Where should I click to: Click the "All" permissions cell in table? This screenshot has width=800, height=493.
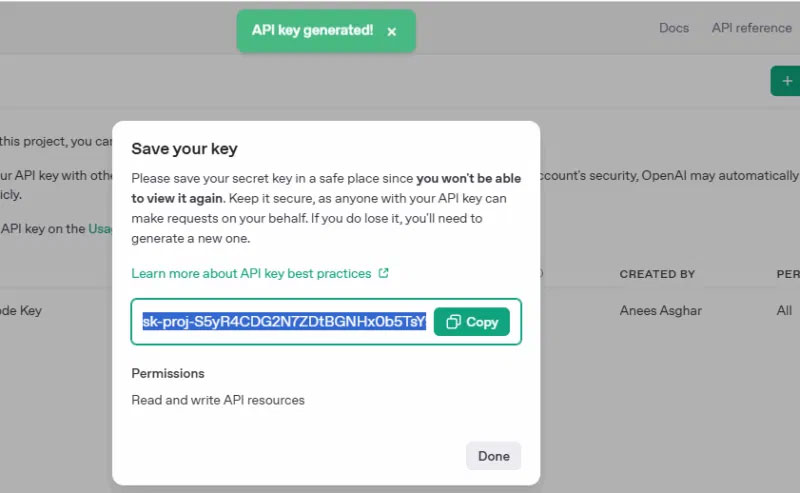point(784,311)
